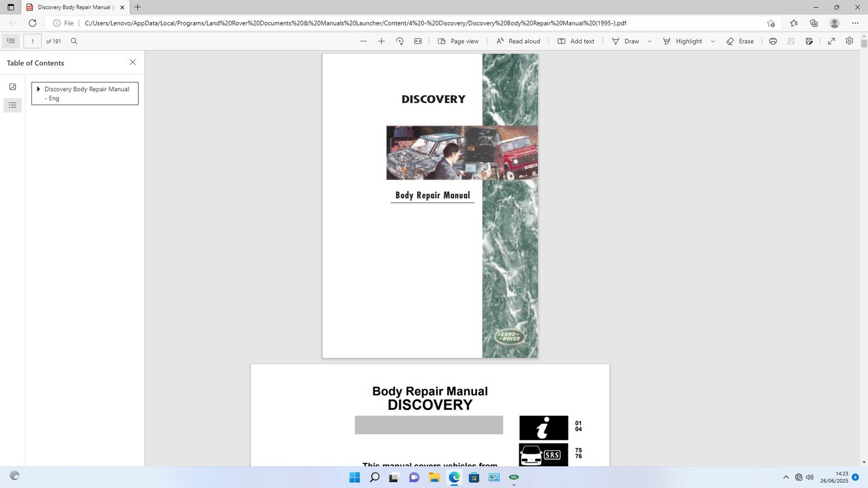The width and height of the screenshot is (868, 488).
Task: Open the clock and date panel
Action: coord(834,477)
